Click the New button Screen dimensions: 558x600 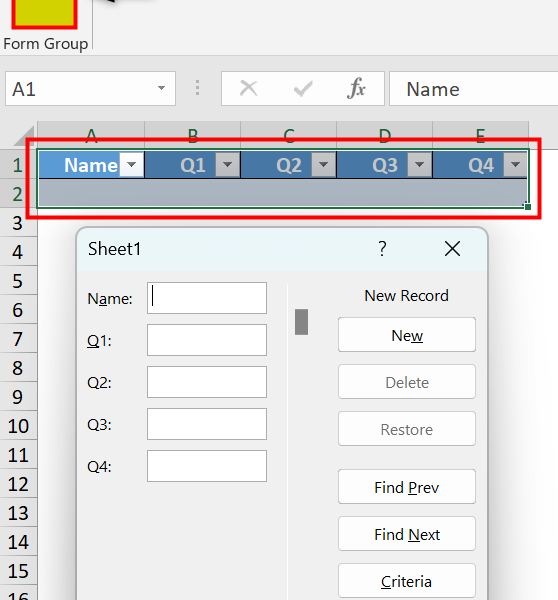point(407,334)
